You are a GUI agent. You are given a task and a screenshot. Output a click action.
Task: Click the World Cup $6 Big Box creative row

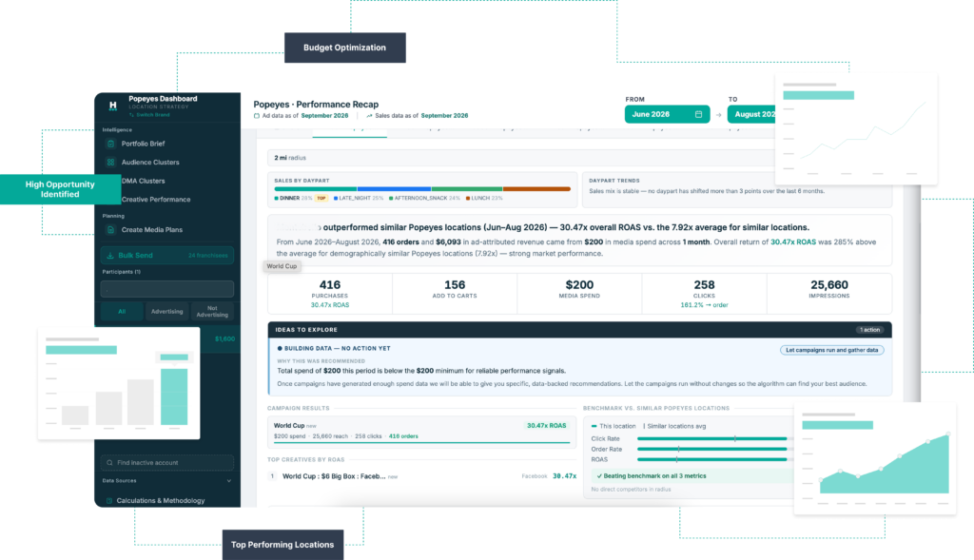421,476
